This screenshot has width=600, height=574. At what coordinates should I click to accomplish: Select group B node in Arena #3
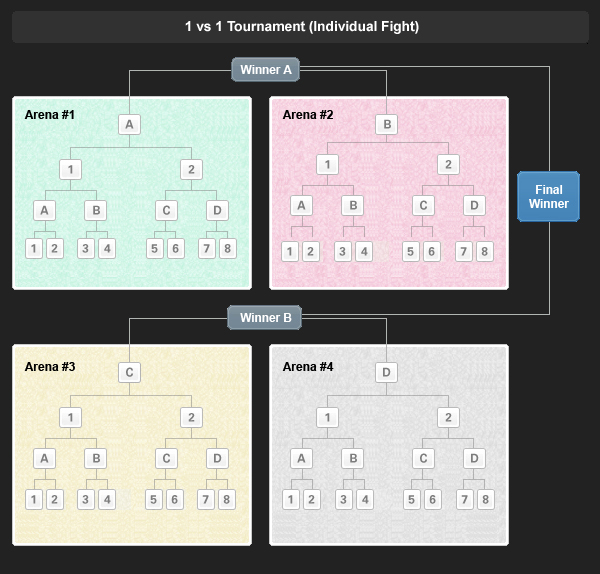[95, 459]
